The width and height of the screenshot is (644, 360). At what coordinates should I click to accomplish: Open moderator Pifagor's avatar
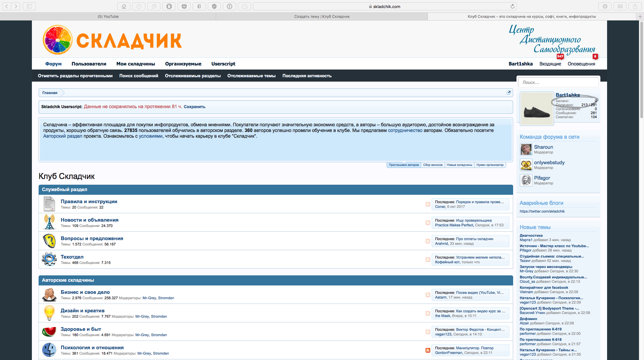coord(526,180)
